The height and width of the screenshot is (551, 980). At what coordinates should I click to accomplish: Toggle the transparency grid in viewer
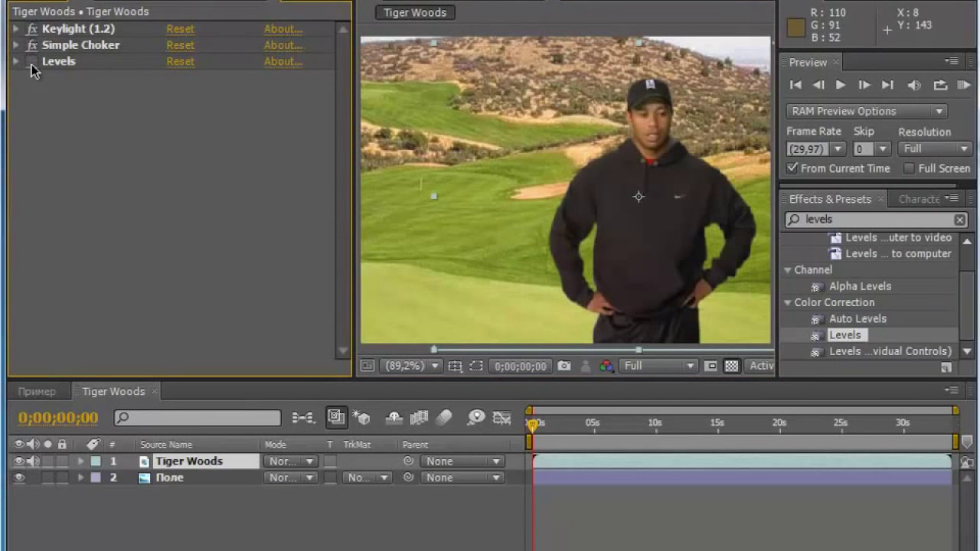(732, 366)
